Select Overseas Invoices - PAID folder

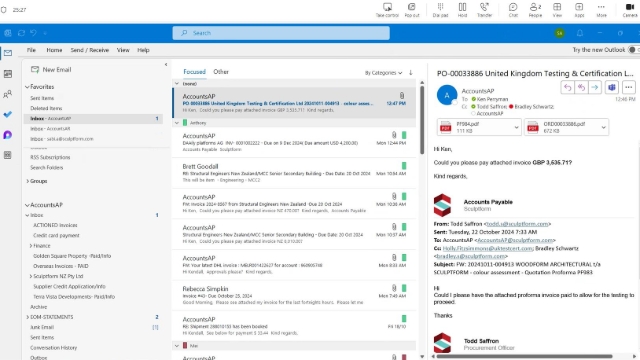(61, 266)
